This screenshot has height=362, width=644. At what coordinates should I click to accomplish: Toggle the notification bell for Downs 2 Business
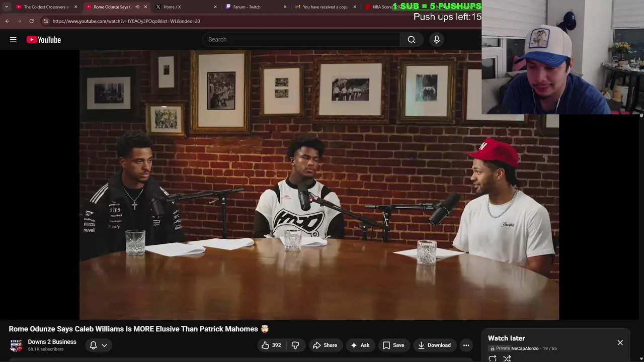(93, 345)
